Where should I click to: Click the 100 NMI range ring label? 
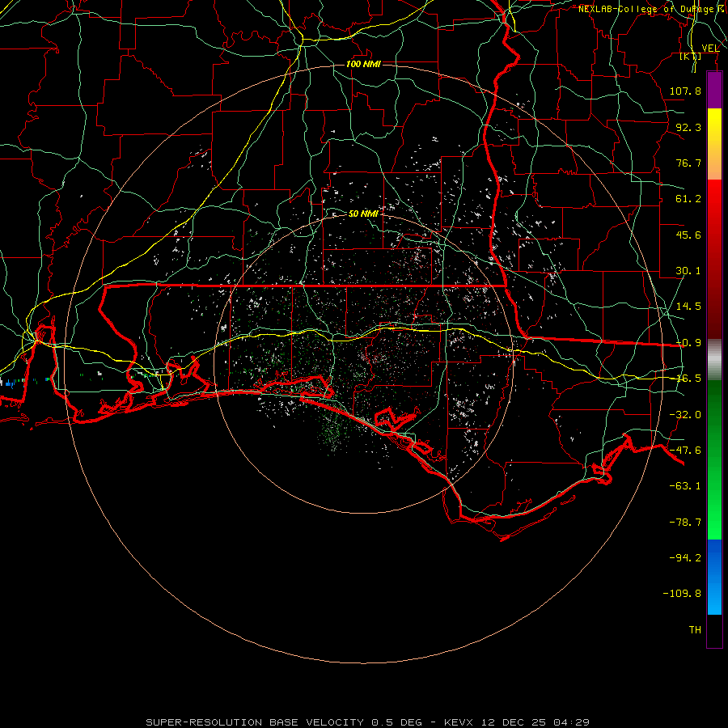click(x=363, y=64)
